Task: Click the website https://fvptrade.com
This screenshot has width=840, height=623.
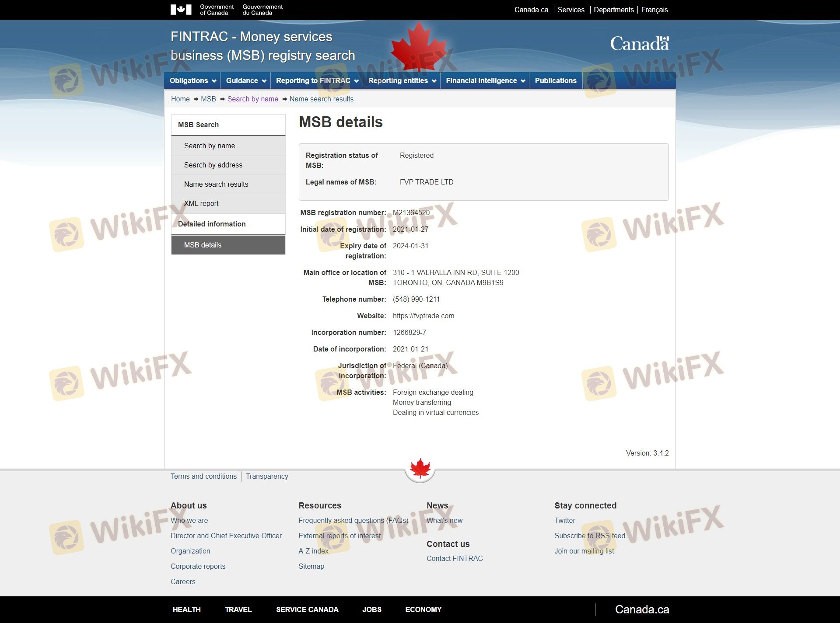Action: point(423,316)
